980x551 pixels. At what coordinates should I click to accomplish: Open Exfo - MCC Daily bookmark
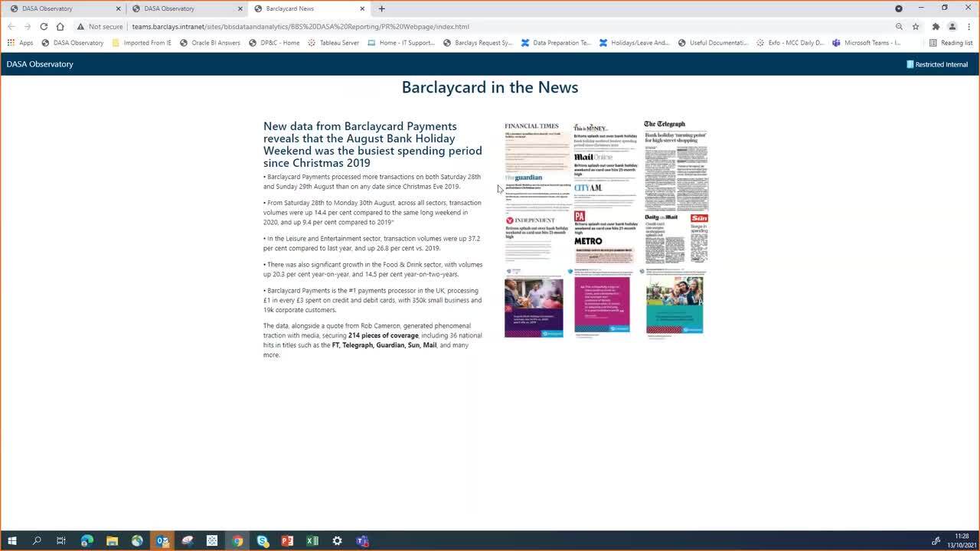tap(790, 43)
